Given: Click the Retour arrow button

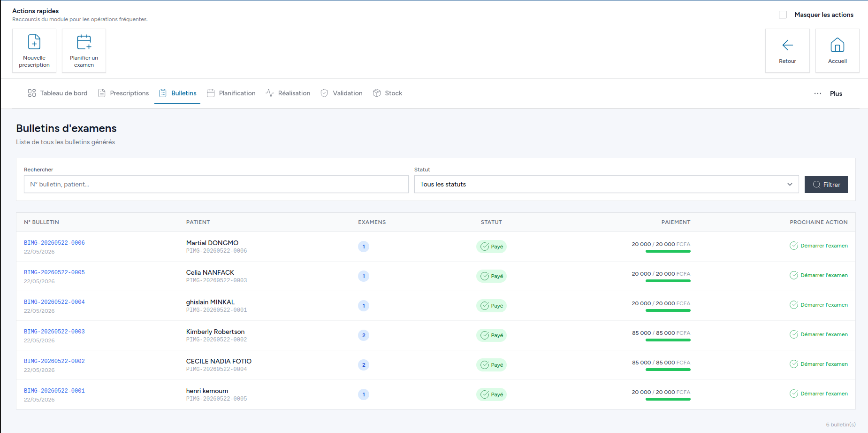Looking at the screenshot, I should tap(787, 51).
